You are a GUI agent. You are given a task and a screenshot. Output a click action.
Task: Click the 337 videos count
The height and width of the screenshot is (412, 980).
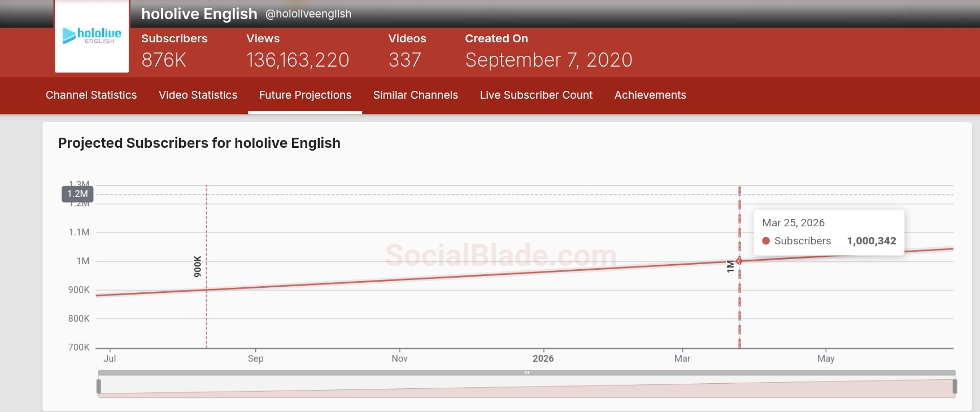pos(404,60)
